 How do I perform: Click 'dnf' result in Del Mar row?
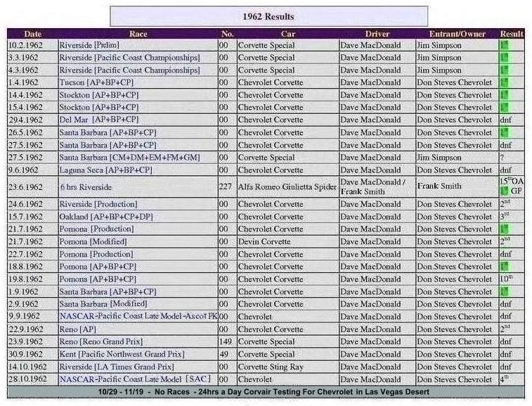coord(505,120)
